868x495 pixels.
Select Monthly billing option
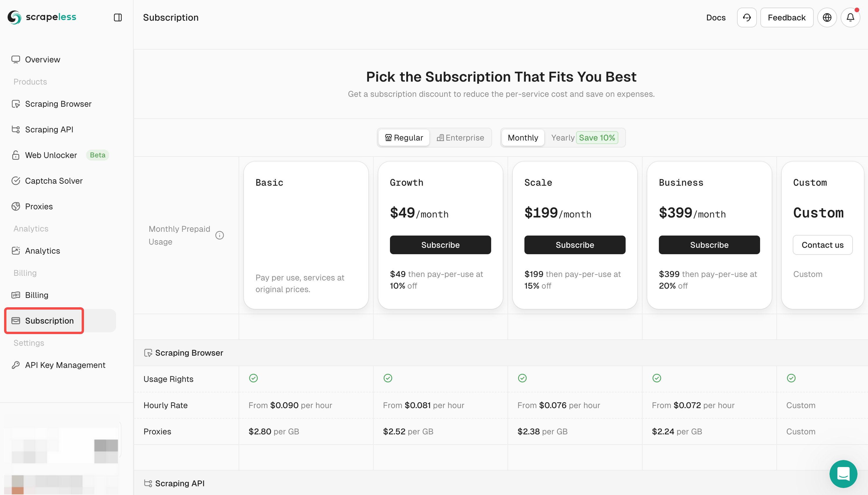coord(523,138)
